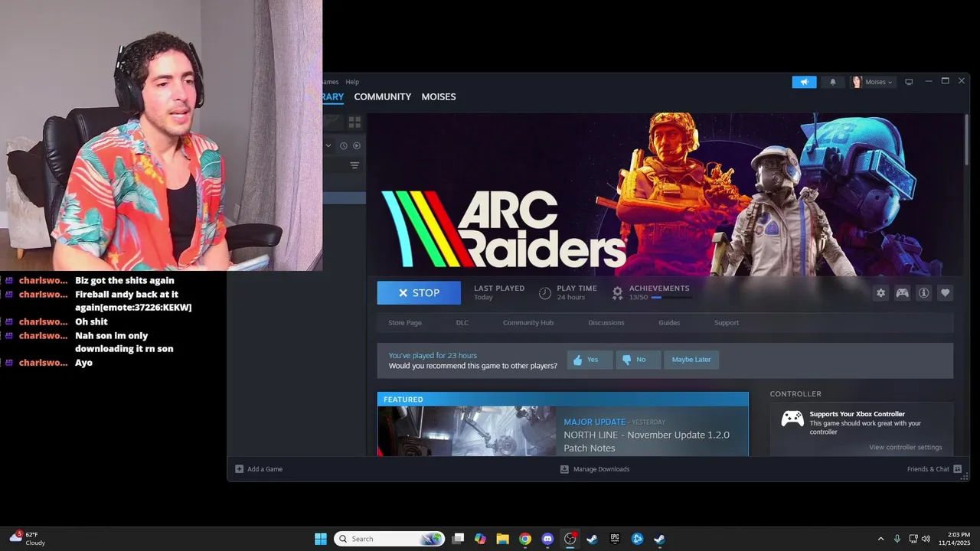This screenshot has height=551, width=980.
Task: Expand the library filter dropdown chevron
Action: [x=328, y=145]
